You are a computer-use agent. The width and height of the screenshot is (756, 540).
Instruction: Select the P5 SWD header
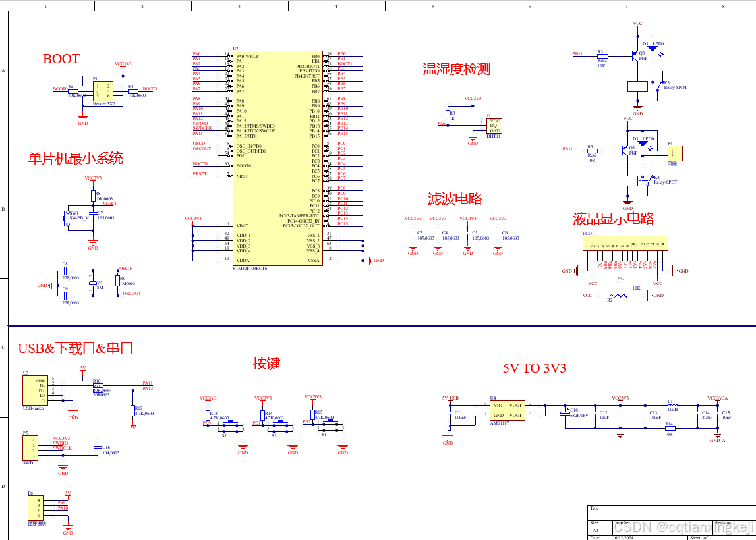(30, 448)
